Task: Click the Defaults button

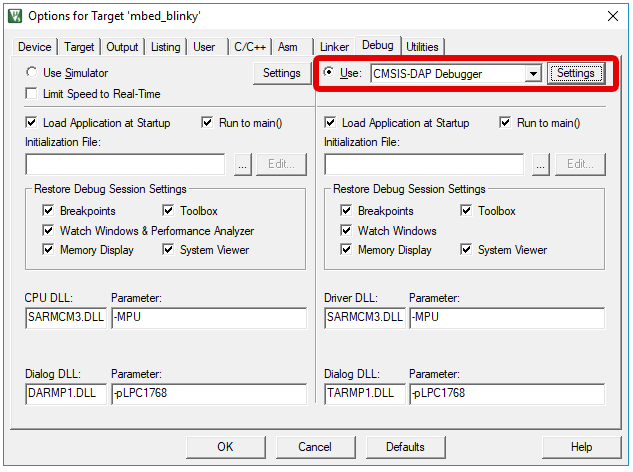Action: (405, 446)
